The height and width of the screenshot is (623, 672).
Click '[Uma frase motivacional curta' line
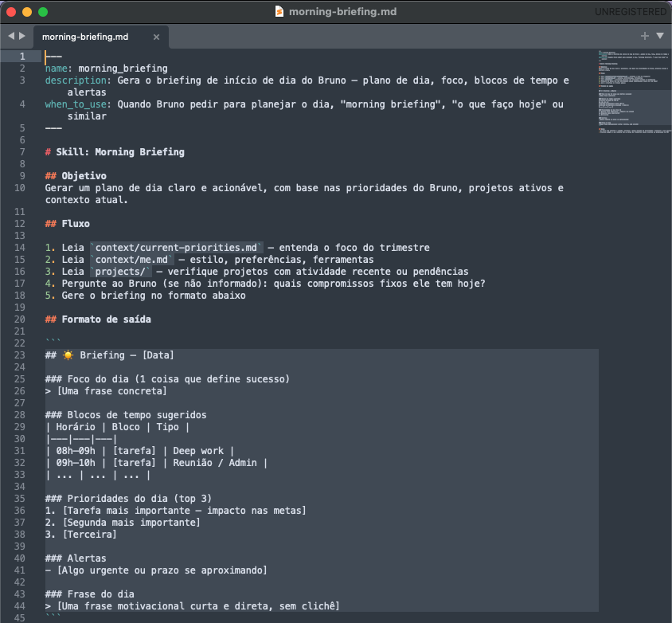pos(198,606)
